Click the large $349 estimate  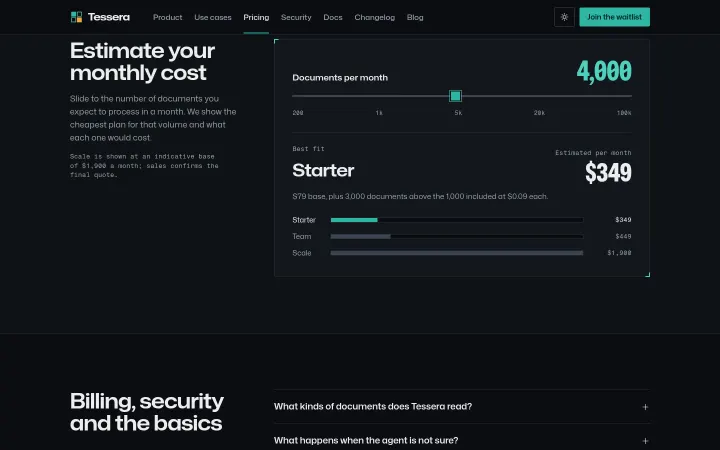click(x=608, y=173)
